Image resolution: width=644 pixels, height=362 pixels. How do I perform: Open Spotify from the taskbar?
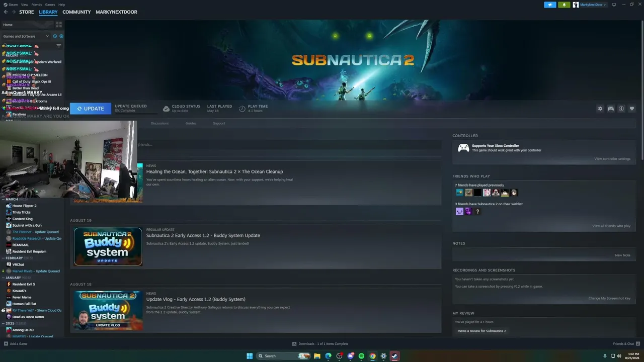point(361,356)
